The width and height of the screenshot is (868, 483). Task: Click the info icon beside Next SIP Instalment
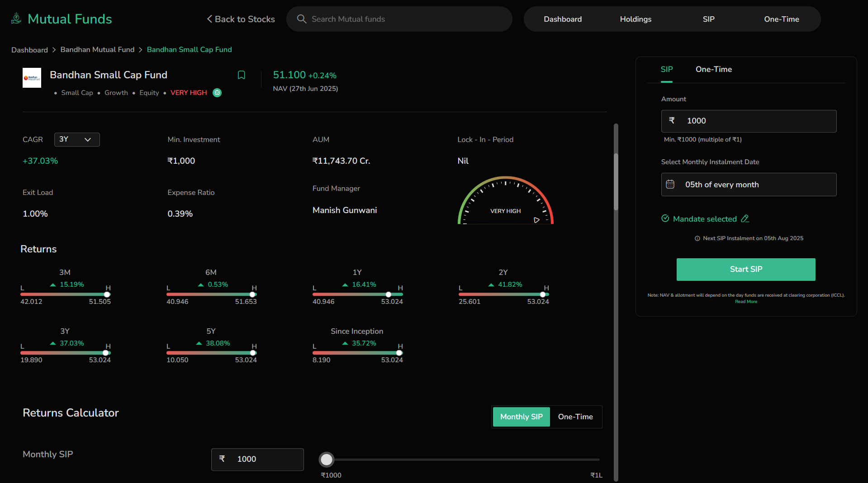tap(697, 238)
